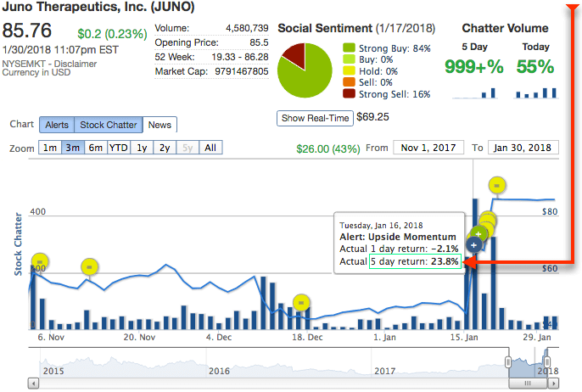Click the Hold legend swatch

349,70
